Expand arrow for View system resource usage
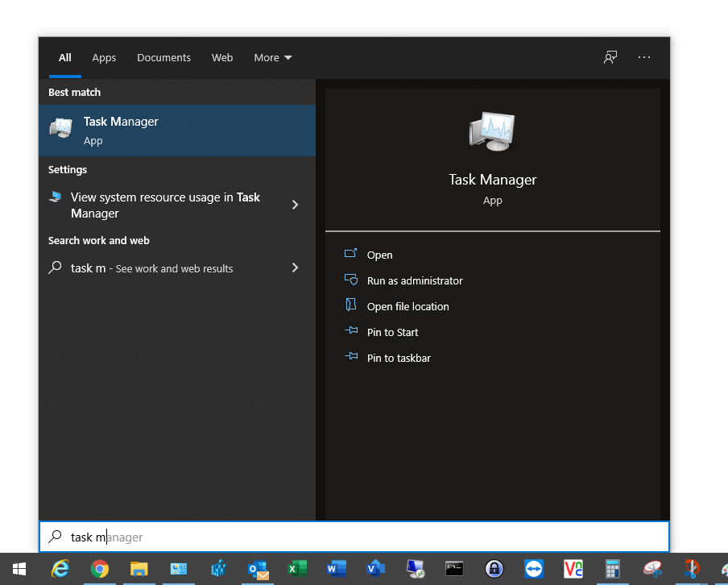Viewport: 728px width, 585px height. coord(295,205)
